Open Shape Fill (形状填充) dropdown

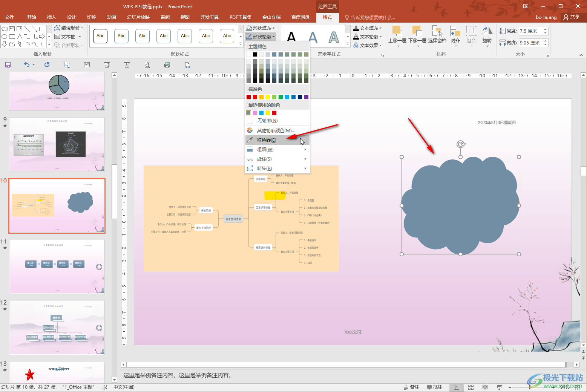point(261,28)
